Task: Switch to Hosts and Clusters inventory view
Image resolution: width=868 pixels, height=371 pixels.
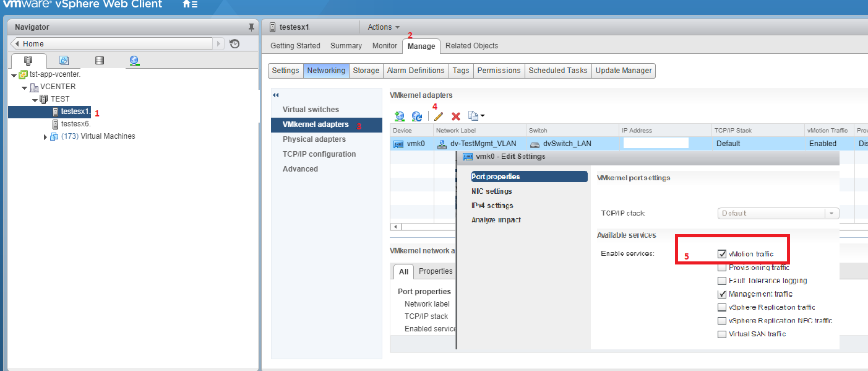Action: [x=28, y=61]
